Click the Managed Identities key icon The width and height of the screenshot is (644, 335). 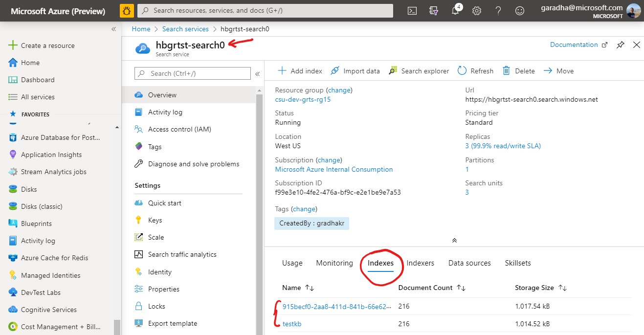click(13, 275)
